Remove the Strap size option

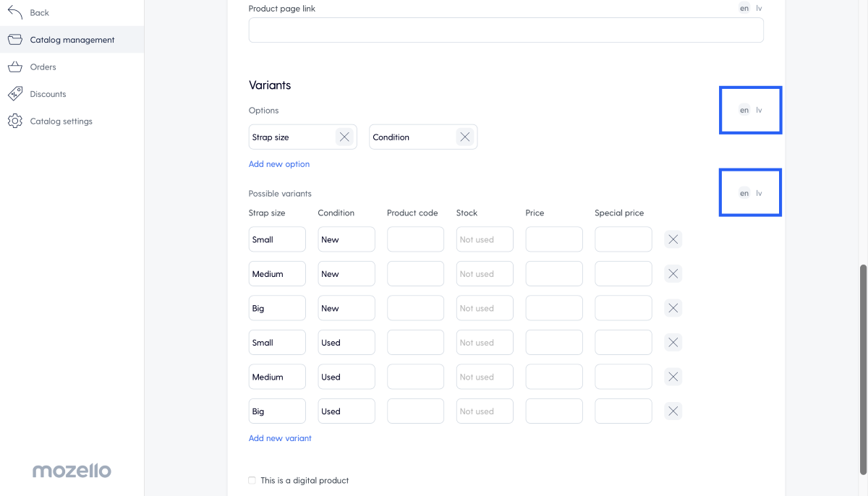pyautogui.click(x=344, y=137)
